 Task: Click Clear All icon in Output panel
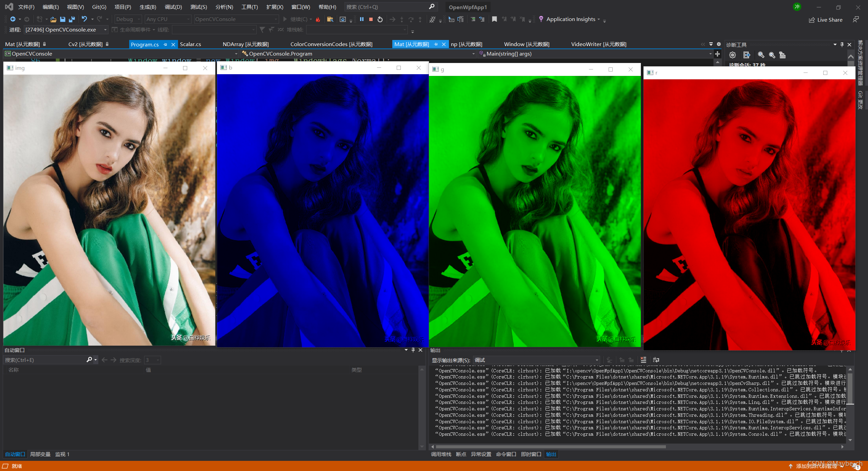[643, 360]
